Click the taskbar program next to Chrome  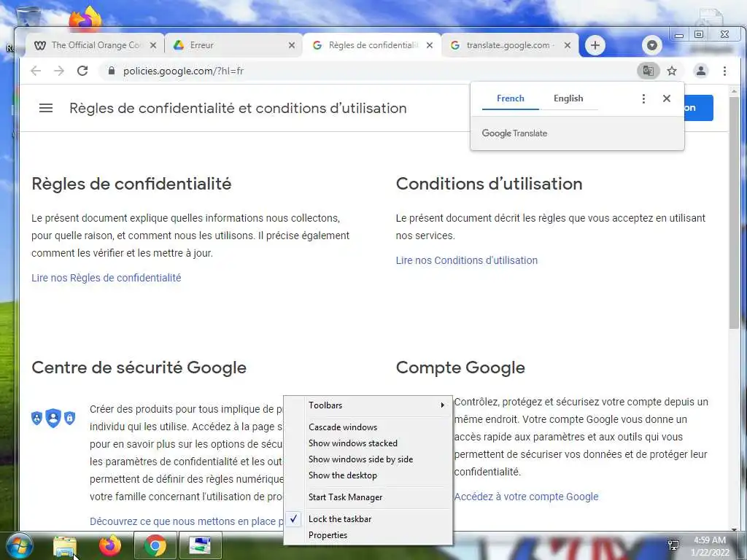pyautogui.click(x=201, y=545)
